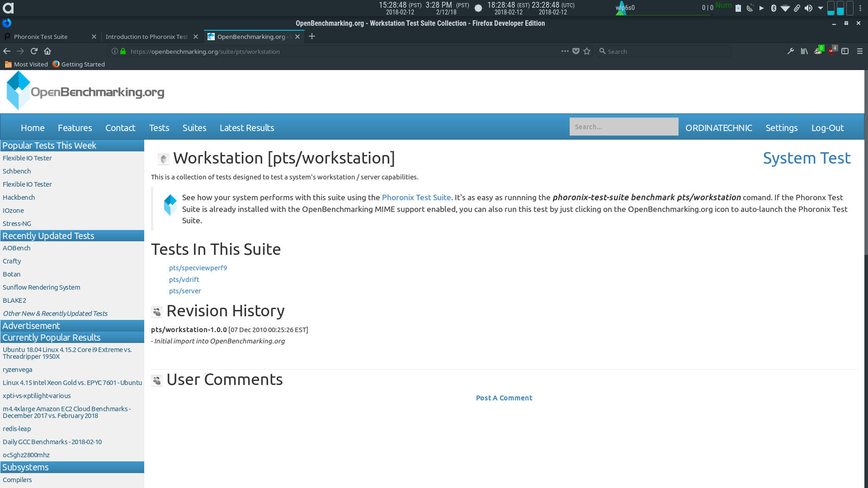Open the Bluetooth tray icon

tap(774, 8)
